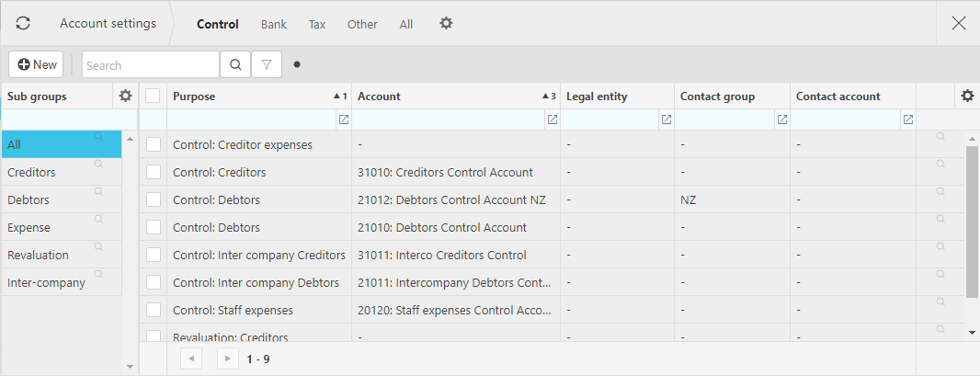Click the grid vertical scrollbar thumb

point(972,220)
